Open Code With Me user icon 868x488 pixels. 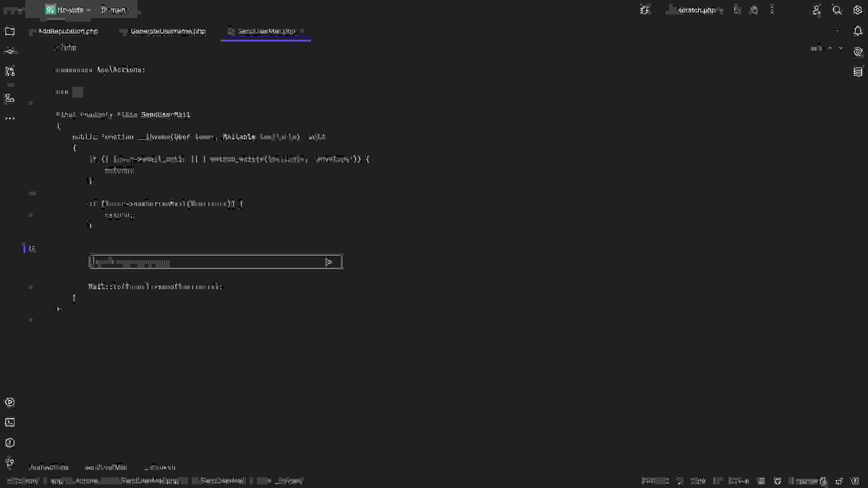[x=816, y=9]
